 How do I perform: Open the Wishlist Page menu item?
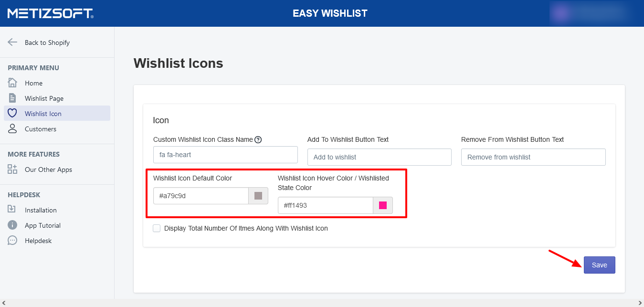pyautogui.click(x=44, y=98)
